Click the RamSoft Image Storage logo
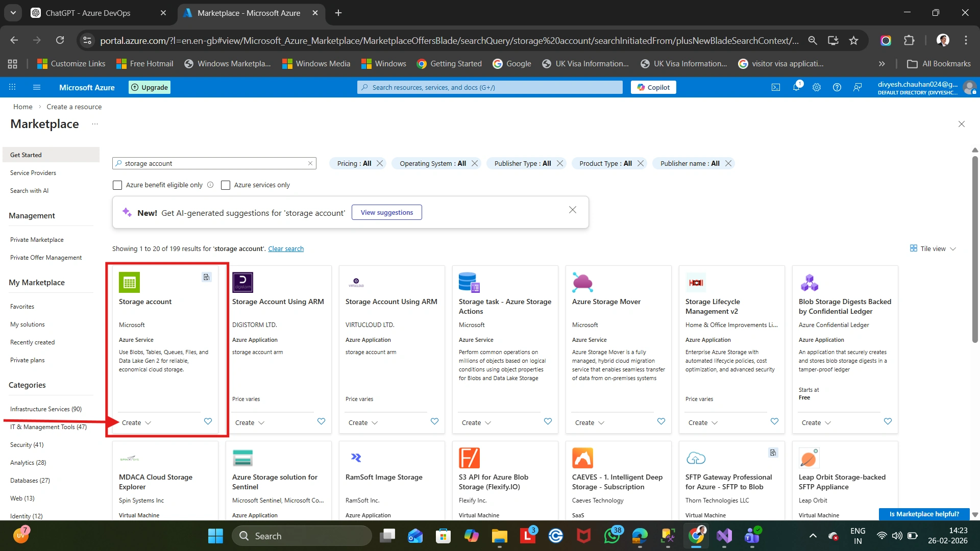The image size is (980, 551). click(x=356, y=458)
